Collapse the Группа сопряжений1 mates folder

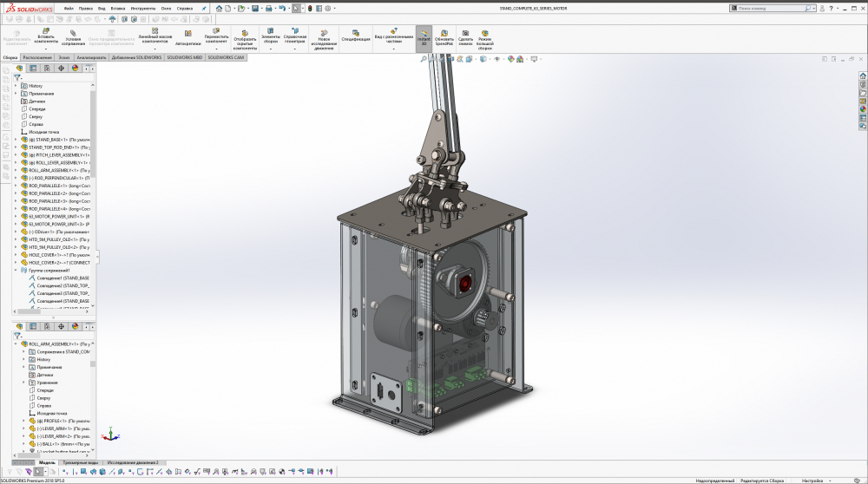(x=16, y=270)
